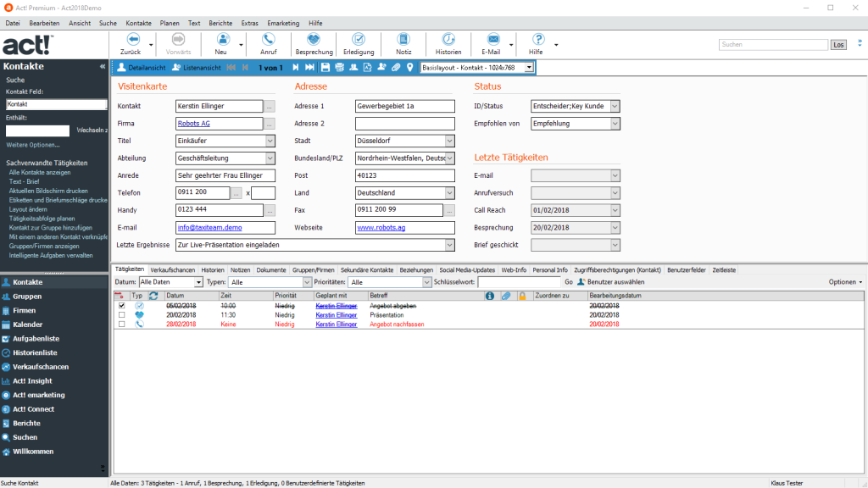Open the Kontakte menu
The image size is (868, 488).
140,23
